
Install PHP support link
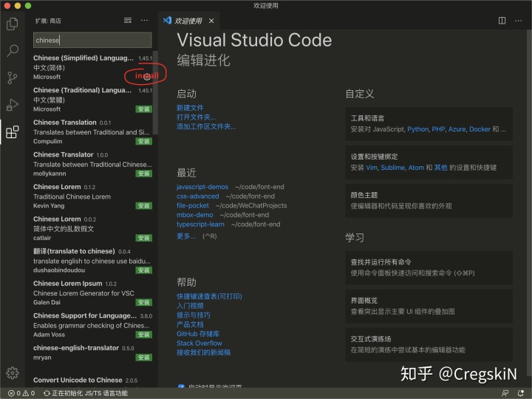point(438,129)
